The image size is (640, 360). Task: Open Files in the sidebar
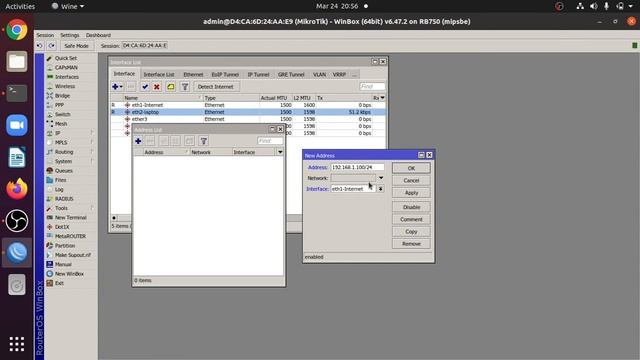60,180
